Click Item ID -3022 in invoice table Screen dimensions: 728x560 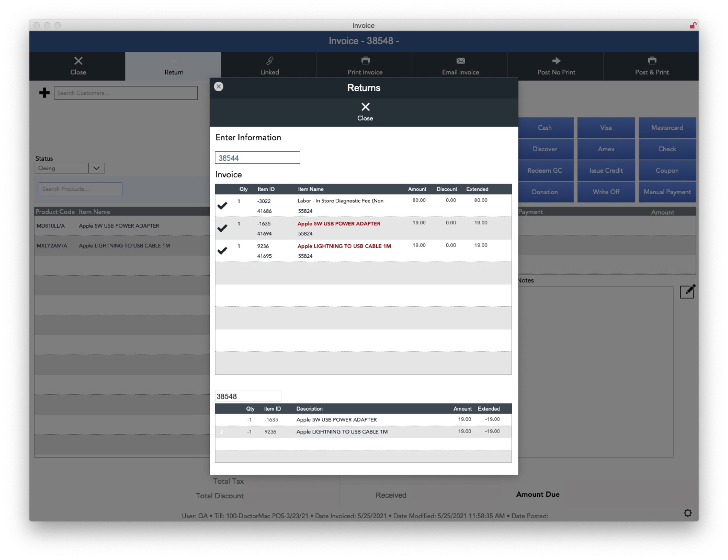[x=264, y=201]
